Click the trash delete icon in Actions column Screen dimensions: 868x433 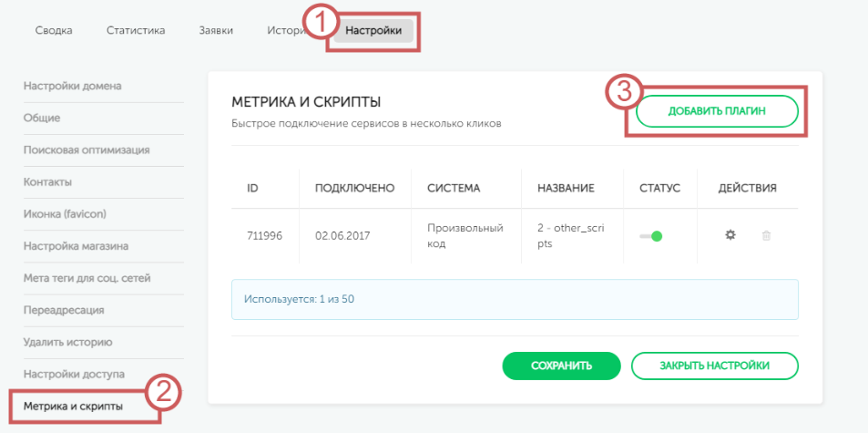[x=766, y=235]
